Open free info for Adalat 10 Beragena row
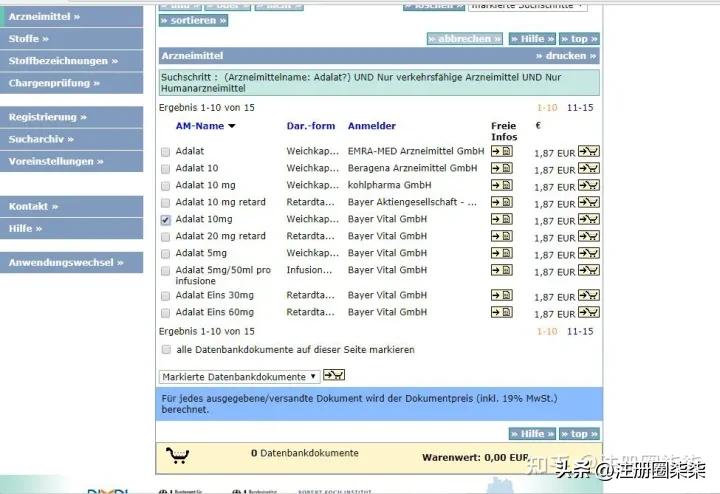720x494 pixels. pos(501,168)
